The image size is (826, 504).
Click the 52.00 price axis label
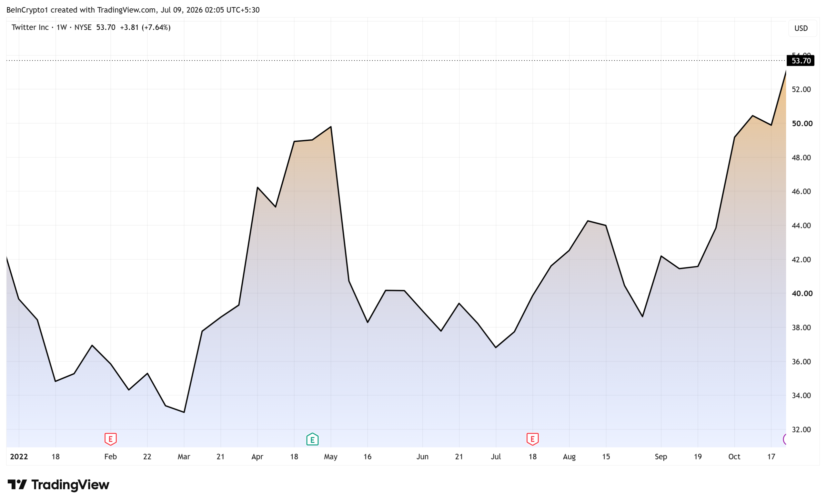tap(801, 89)
